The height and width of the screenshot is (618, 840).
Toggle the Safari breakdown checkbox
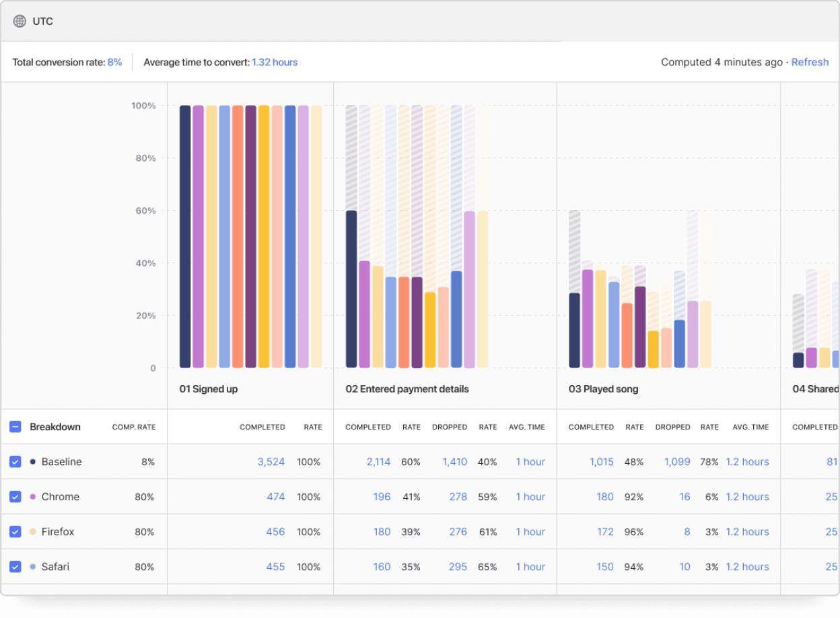(15, 567)
